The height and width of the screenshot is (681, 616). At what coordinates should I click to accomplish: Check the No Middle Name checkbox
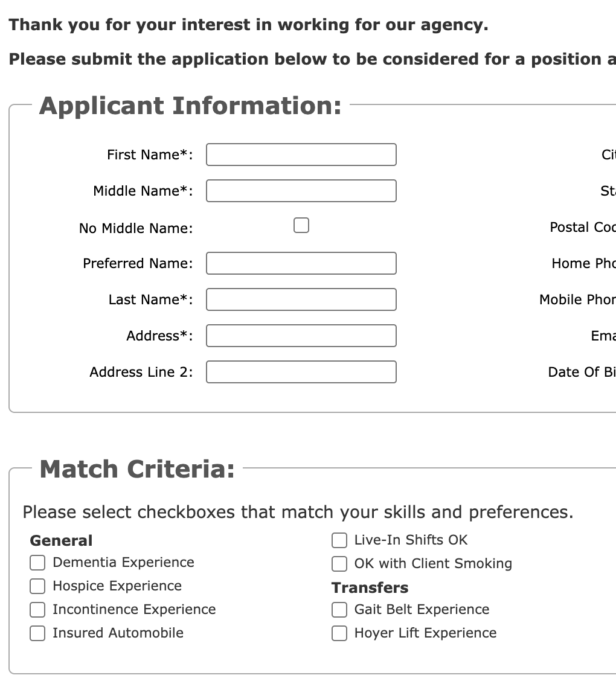[x=301, y=225]
